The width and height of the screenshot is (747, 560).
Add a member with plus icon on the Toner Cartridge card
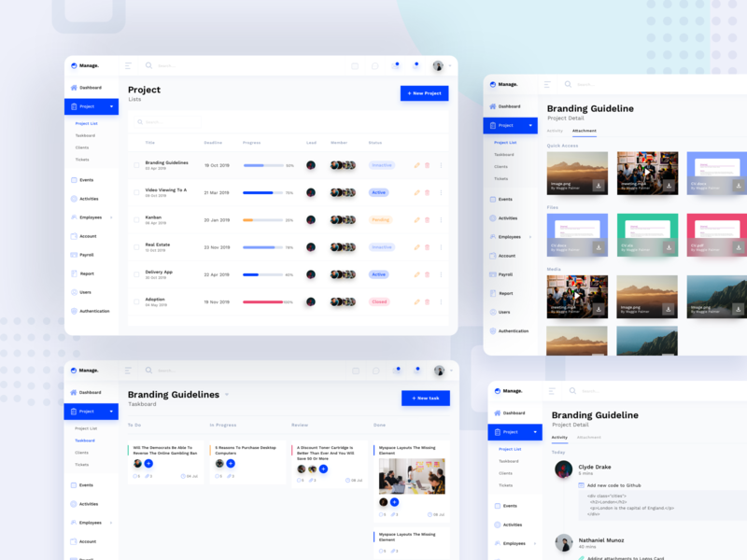(323, 469)
